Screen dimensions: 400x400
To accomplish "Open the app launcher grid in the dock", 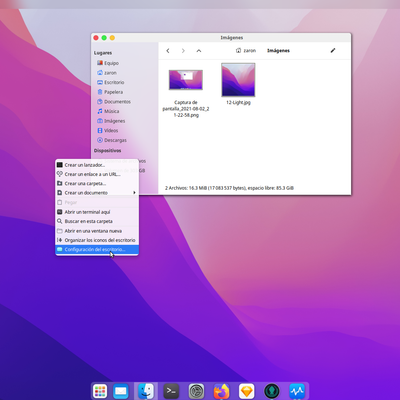I will click(x=100, y=391).
